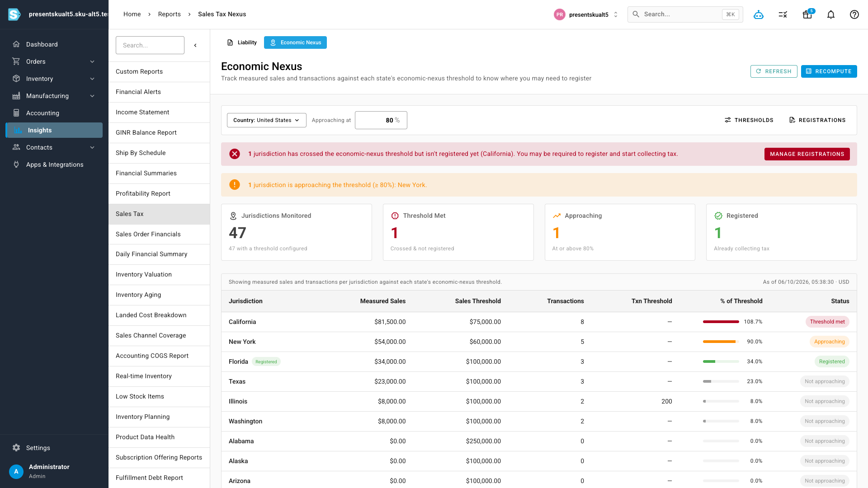Click Florida's 34.0% threshold progress bar
This screenshot has width=868, height=488.
(x=721, y=361)
